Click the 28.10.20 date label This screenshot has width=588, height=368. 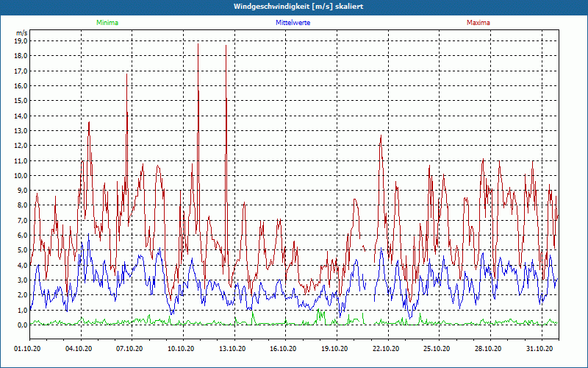[488, 349]
